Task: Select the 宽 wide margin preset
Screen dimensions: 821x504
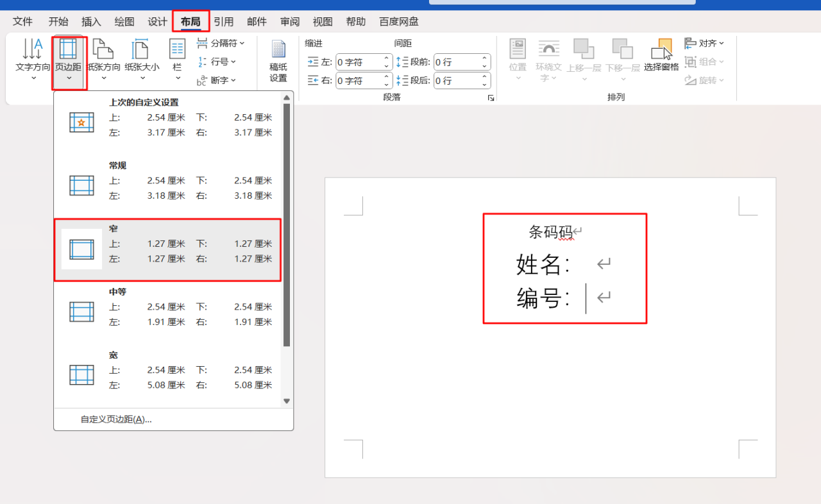Action: point(168,375)
